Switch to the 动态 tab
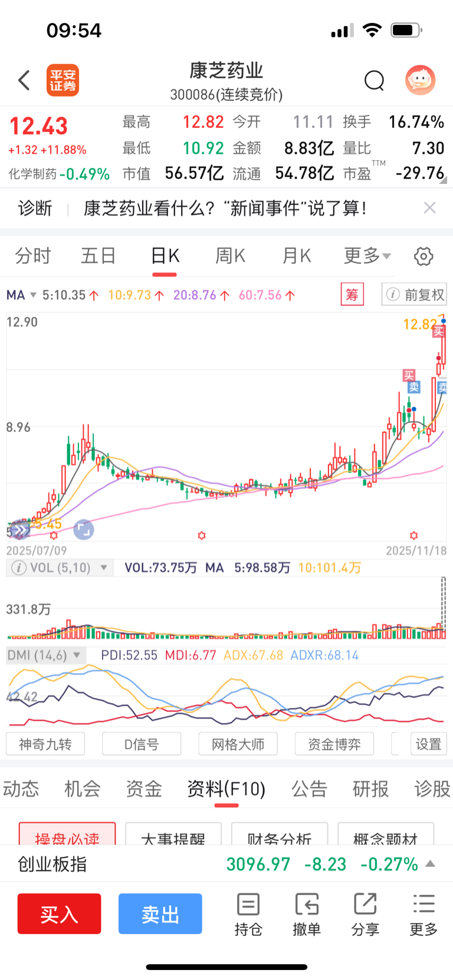 [x=21, y=788]
